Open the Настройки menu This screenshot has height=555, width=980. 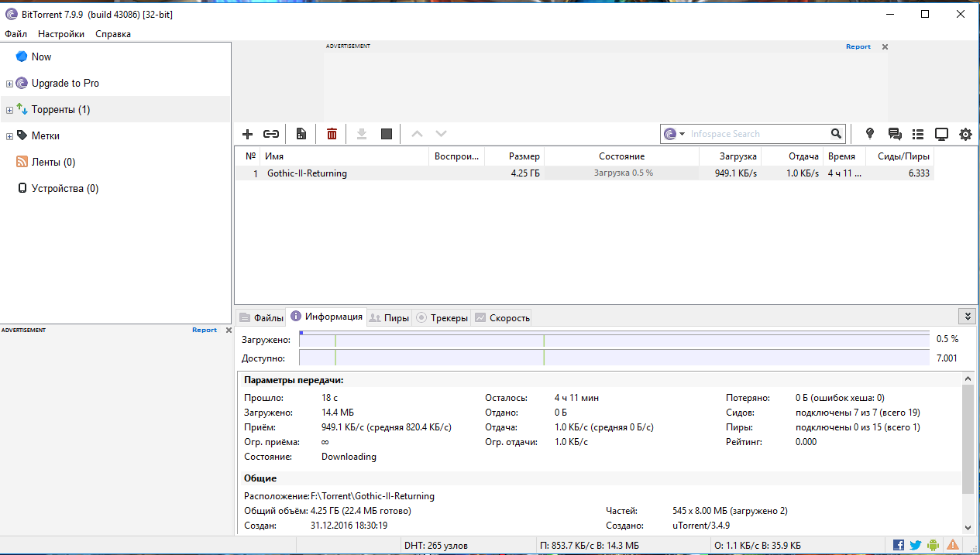click(61, 34)
